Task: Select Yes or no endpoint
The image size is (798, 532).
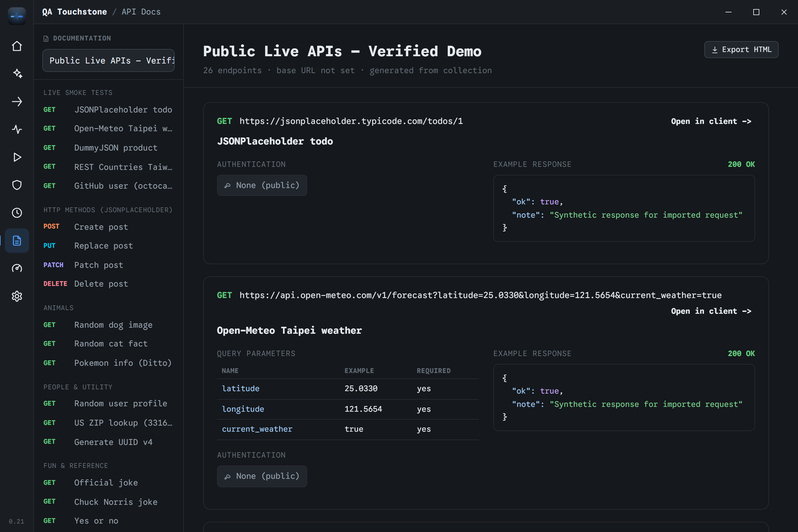Action: click(x=108, y=521)
